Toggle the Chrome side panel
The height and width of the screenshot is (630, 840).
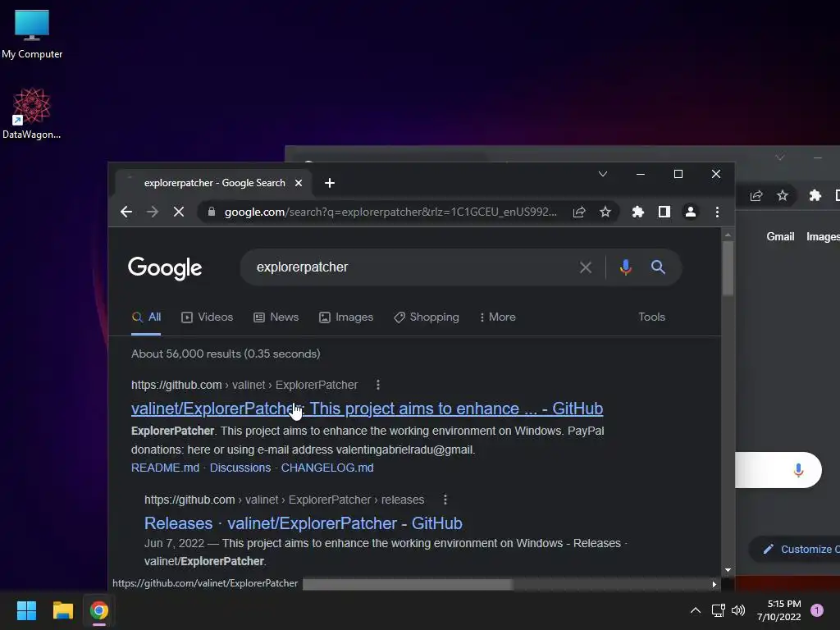click(x=664, y=212)
